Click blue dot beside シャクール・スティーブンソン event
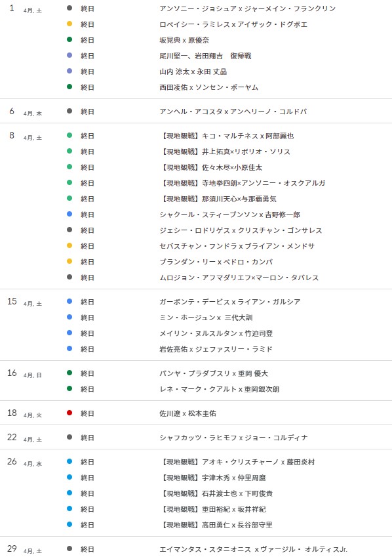 click(x=69, y=214)
